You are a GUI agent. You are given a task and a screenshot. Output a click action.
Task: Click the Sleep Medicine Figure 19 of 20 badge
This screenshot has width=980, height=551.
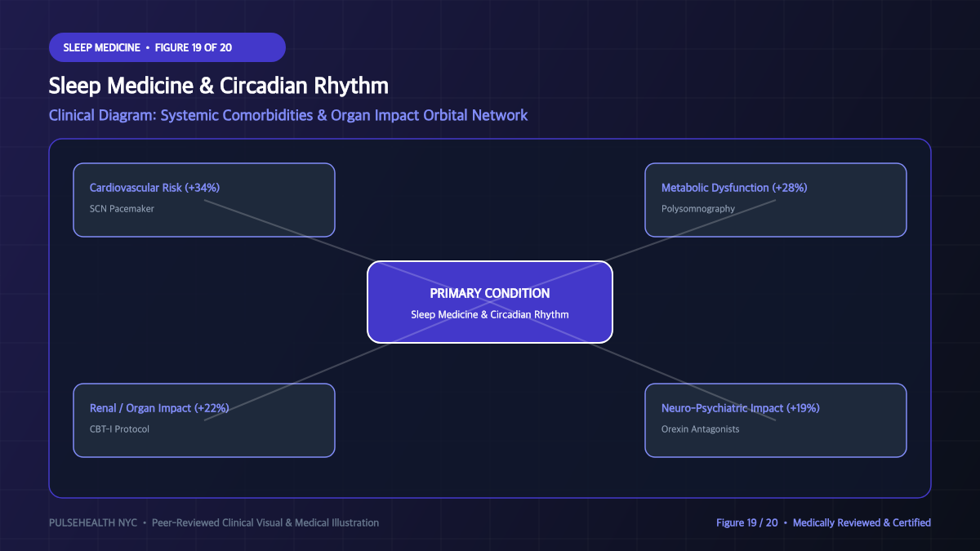pos(167,47)
